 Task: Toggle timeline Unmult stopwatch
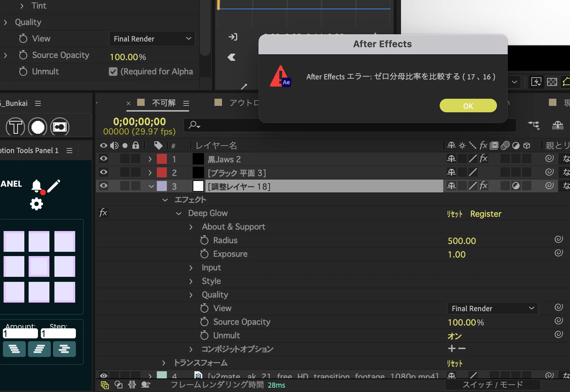(204, 335)
